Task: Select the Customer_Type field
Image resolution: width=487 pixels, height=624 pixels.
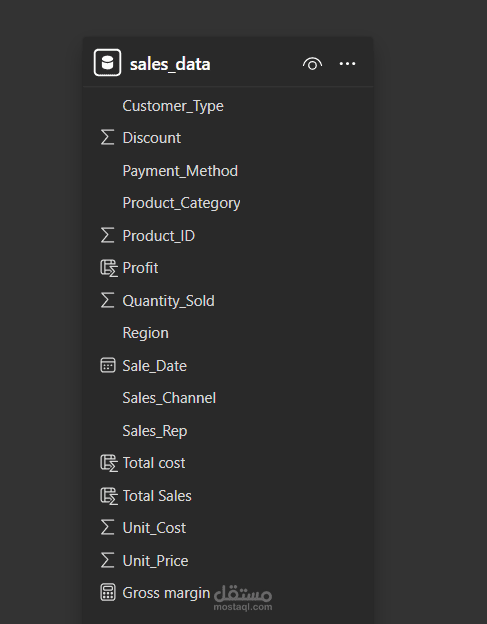Action: [173, 106]
